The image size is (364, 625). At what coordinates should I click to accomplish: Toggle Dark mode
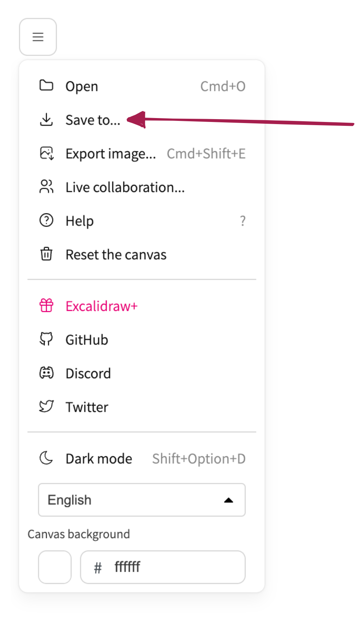click(x=142, y=458)
